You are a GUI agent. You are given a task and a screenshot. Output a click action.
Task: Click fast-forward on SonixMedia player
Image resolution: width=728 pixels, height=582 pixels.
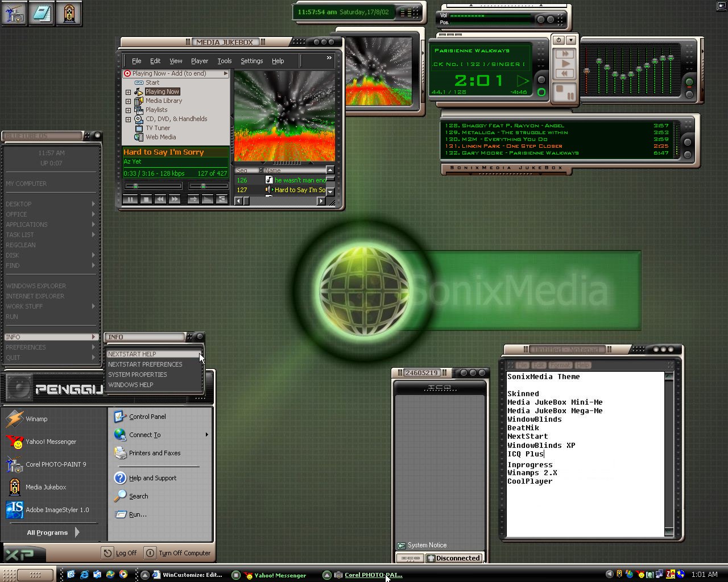(x=565, y=53)
